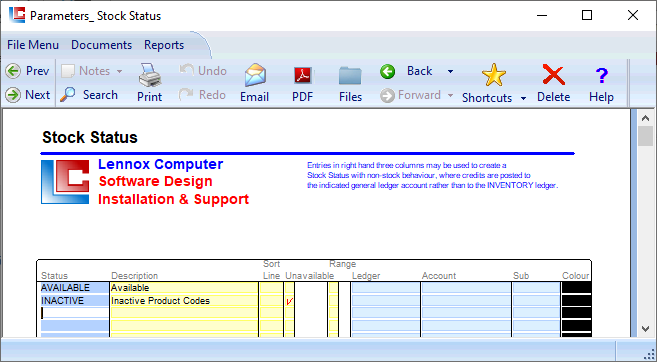Expand the Forward history dropdown arrow
This screenshot has width=657, height=362.
click(450, 96)
